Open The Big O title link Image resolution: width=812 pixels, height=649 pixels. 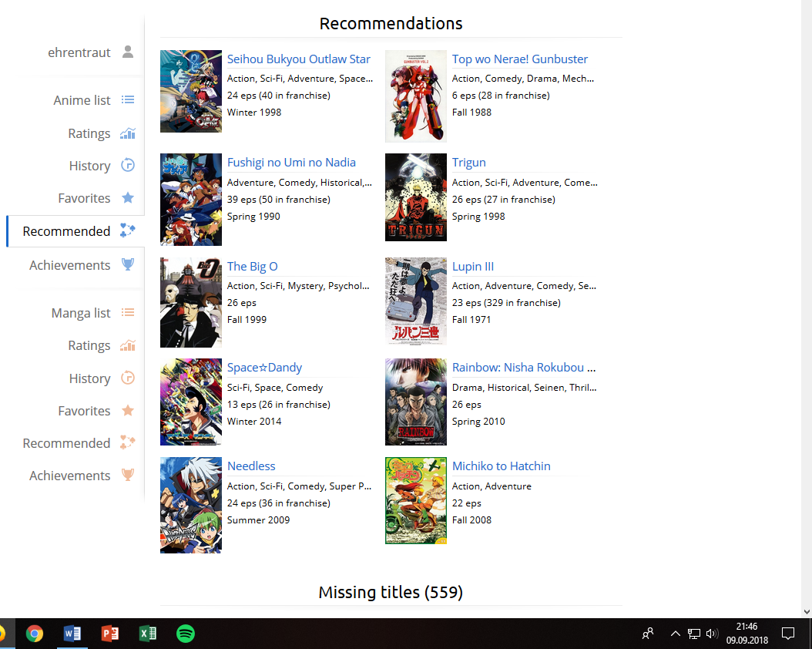click(252, 266)
